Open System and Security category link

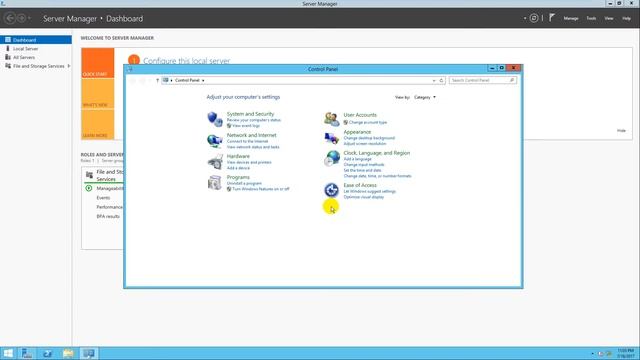click(x=250, y=114)
